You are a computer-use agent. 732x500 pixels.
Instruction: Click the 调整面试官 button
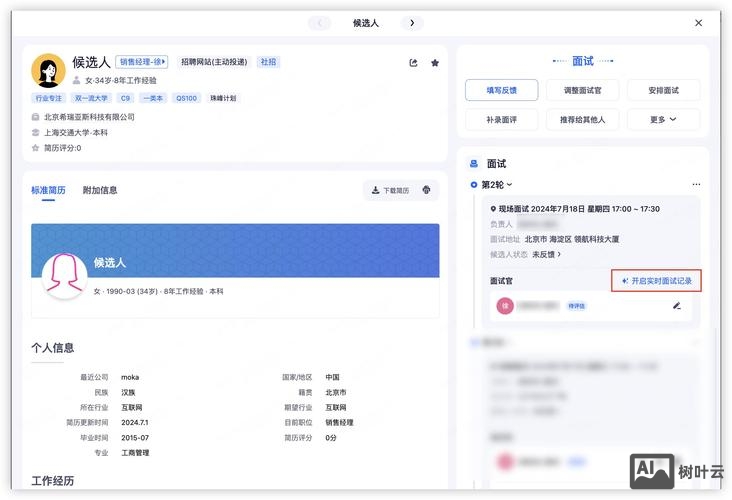[582, 90]
